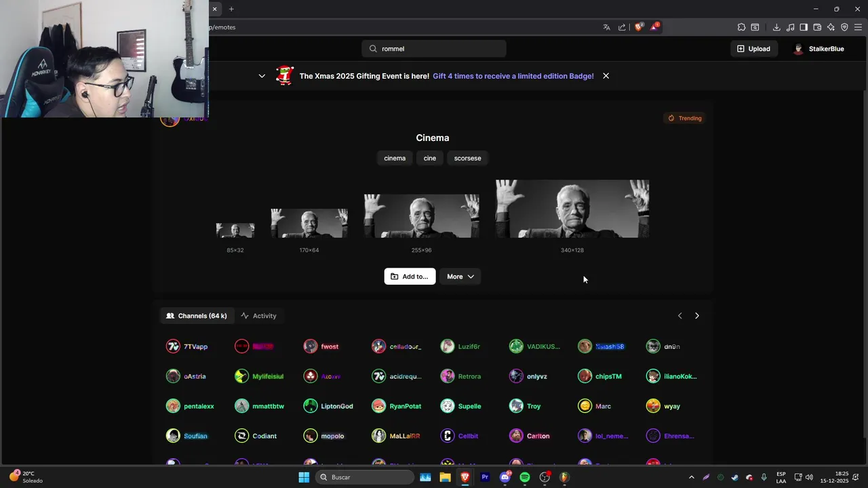Open the chipsTM channel
Viewport: 868px width, 488px height.
pyautogui.click(x=599, y=376)
